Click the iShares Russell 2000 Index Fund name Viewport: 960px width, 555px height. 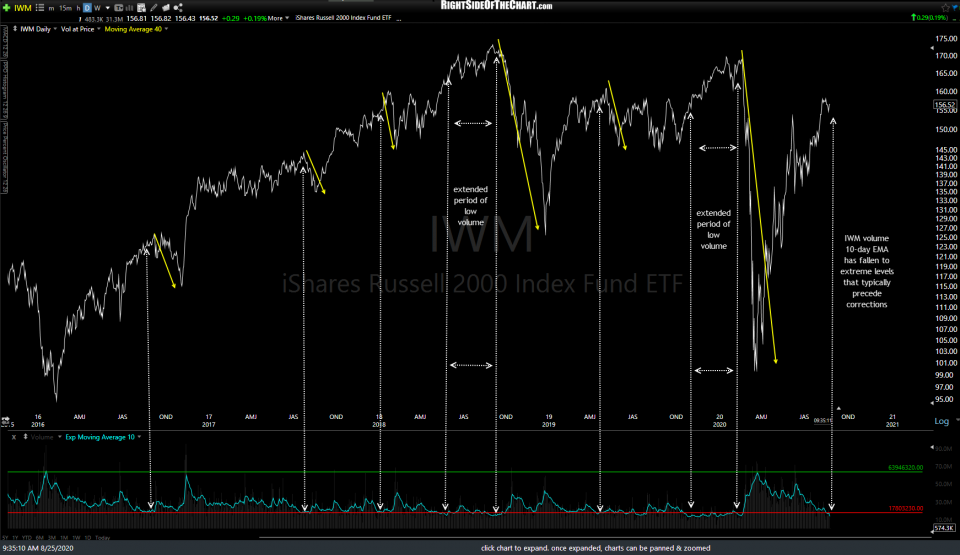[343, 18]
